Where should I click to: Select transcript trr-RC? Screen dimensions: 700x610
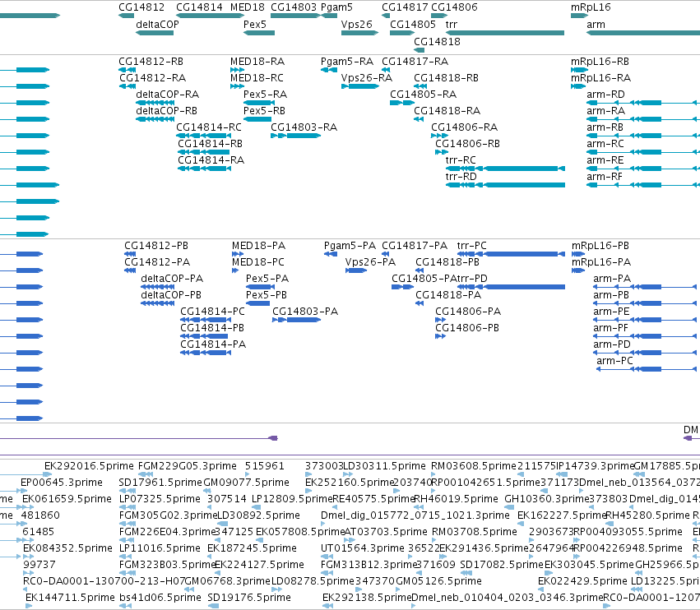click(x=461, y=160)
